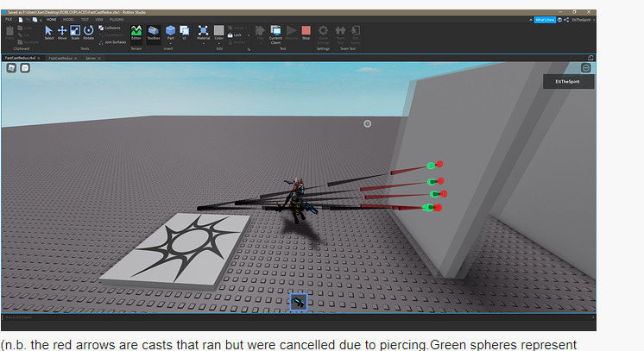Switch to the TEST ribbon tab
The image size is (644, 351).
coord(85,19)
